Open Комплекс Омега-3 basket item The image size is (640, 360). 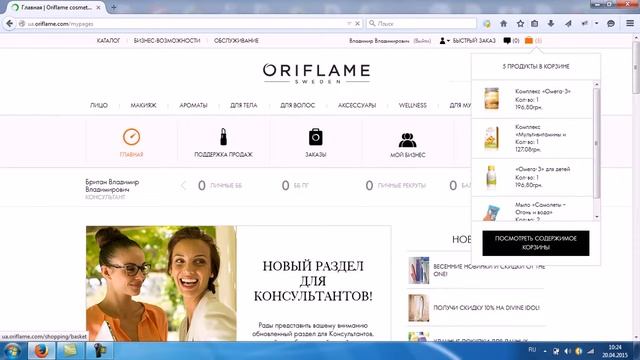pos(543,91)
